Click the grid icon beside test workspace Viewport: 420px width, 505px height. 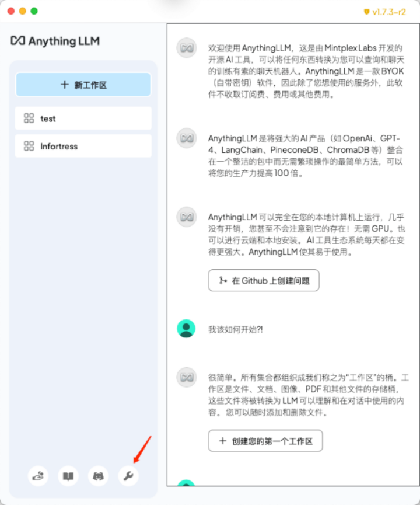click(x=29, y=118)
